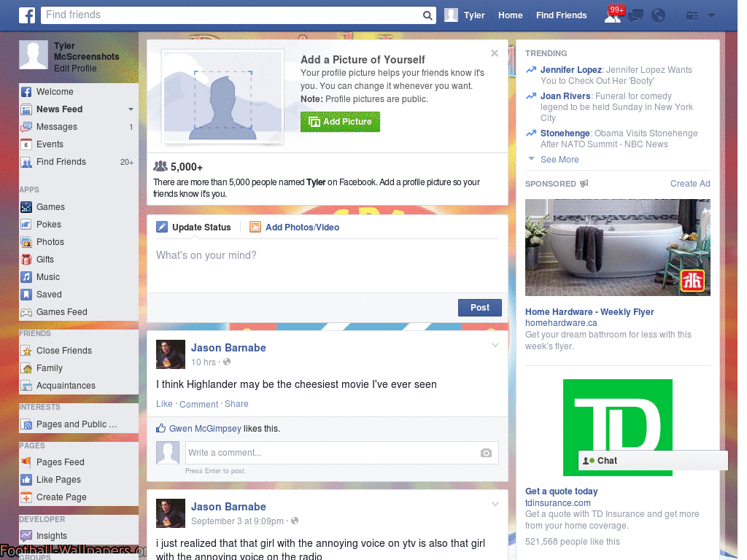Open Close Friends star icon
Viewport: 747px width, 560px height.
tap(26, 351)
